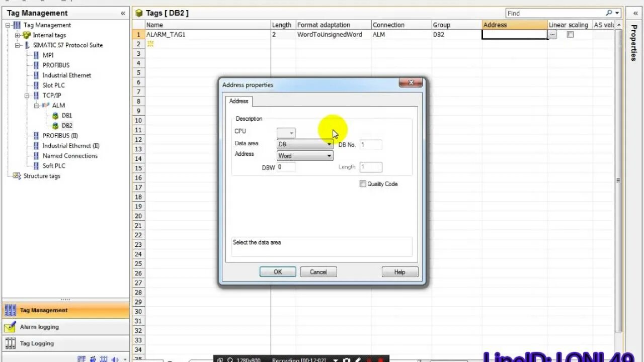Image resolution: width=644 pixels, height=362 pixels.
Task: Click the Structure tags icon
Action: [x=17, y=176]
